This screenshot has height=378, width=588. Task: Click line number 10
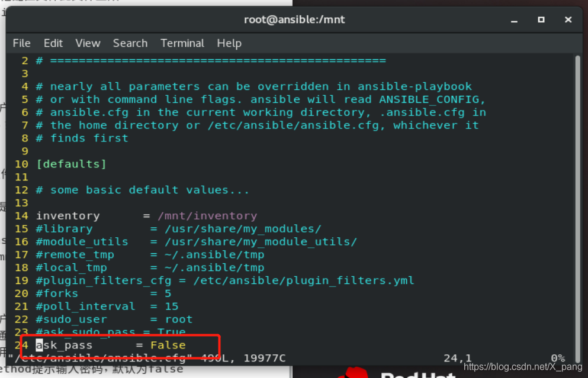coord(21,164)
